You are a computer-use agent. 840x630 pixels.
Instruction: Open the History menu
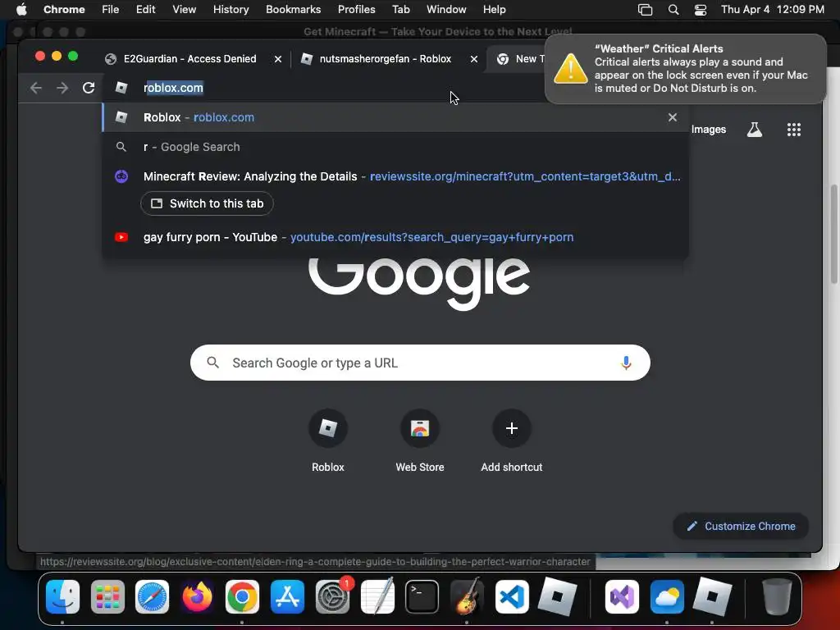231,10
